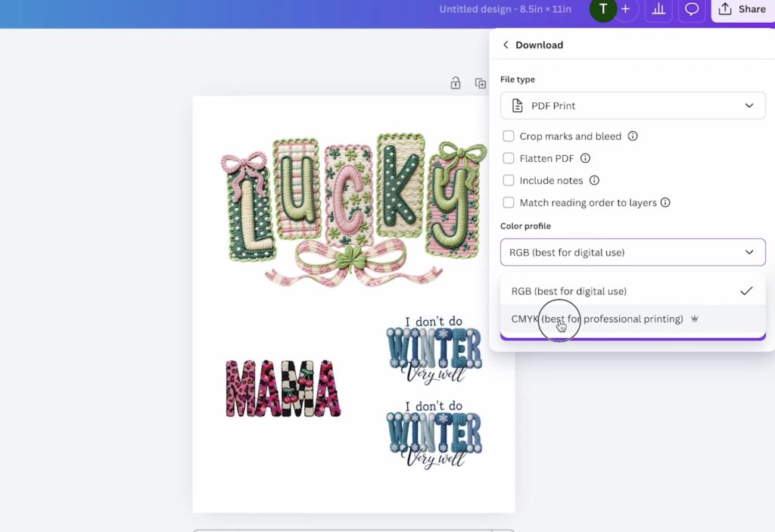Click the green T profile avatar
The width and height of the screenshot is (775, 532).
[x=603, y=9]
